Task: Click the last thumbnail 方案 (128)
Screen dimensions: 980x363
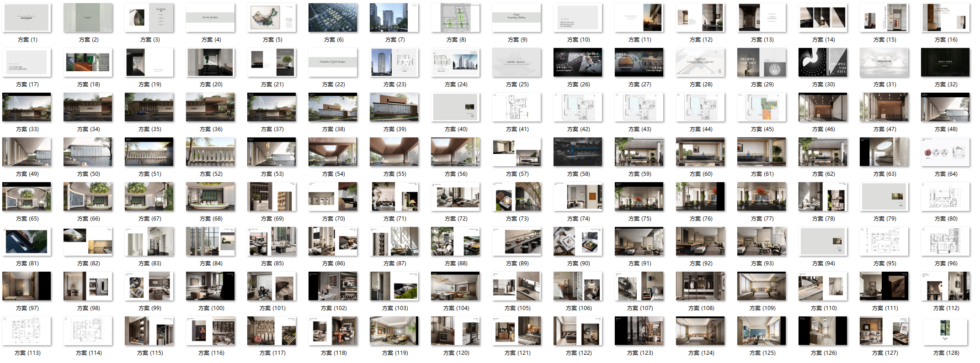Action: (x=946, y=331)
